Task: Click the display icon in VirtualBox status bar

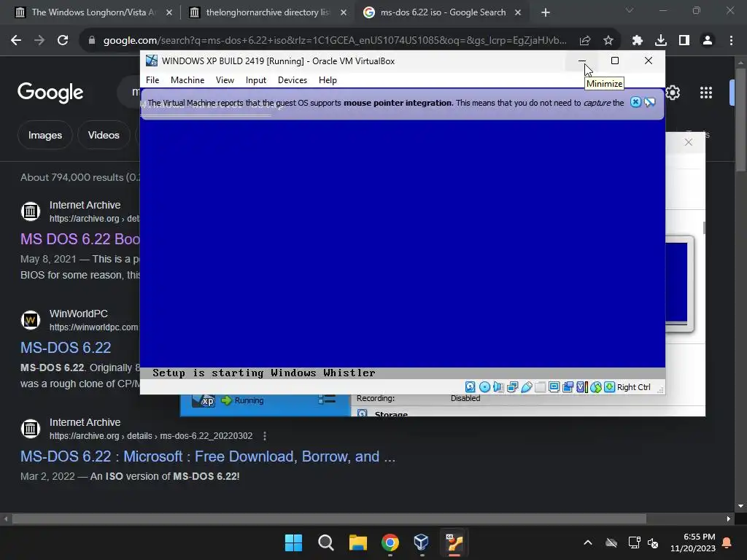Action: 554,387
